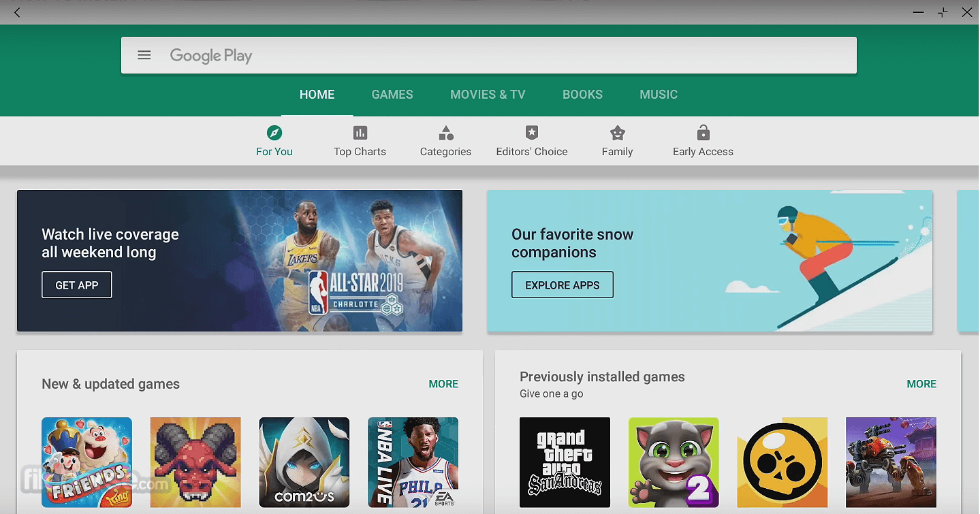Close the Google Play window
Screen dimensions: 980x514
coord(967,12)
